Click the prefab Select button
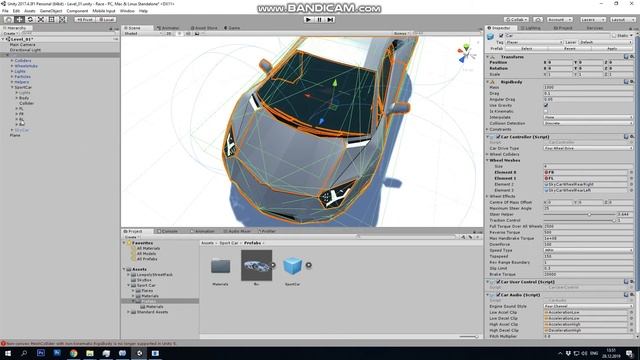The image size is (640, 360). (x=527, y=48)
